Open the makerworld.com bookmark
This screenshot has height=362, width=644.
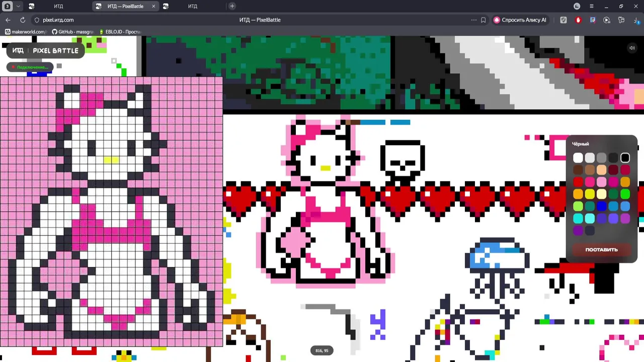coord(26,32)
